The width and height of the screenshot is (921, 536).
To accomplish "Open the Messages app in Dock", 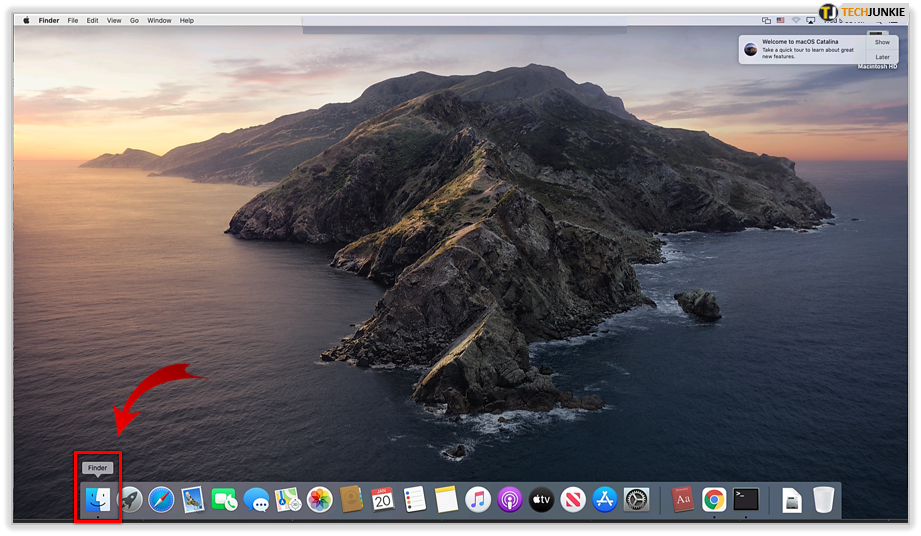I will coord(257,500).
